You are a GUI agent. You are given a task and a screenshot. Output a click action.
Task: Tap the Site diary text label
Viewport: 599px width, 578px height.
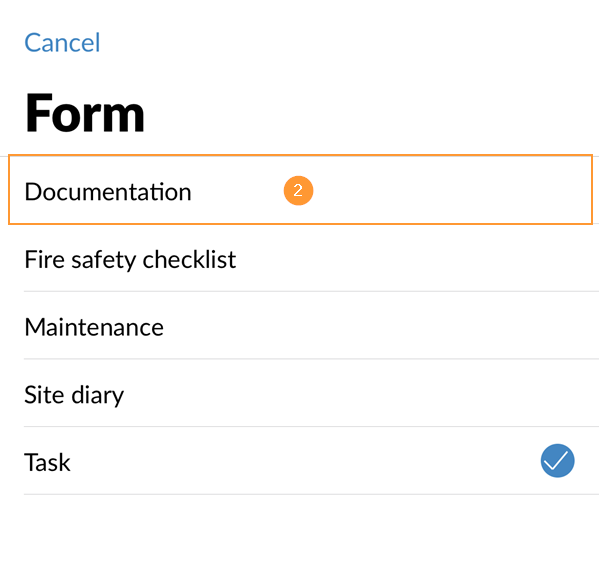point(74,395)
